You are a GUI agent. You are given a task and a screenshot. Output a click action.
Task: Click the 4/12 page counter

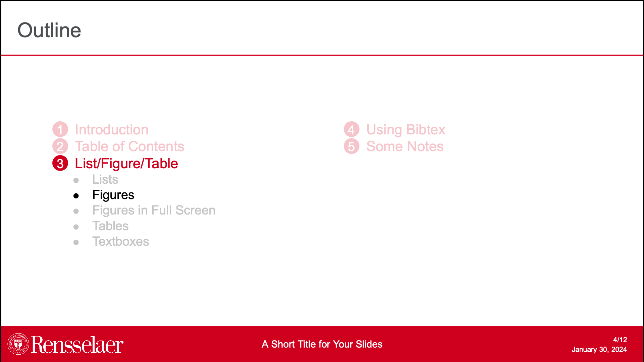tap(620, 340)
